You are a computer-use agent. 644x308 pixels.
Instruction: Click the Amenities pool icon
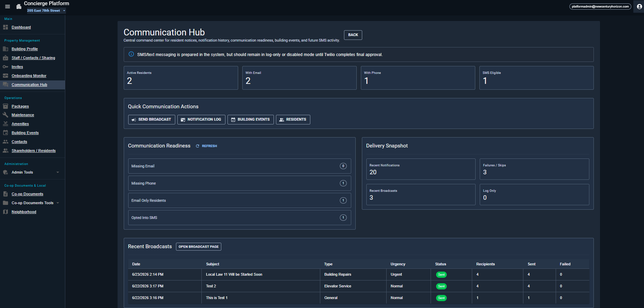(5, 124)
